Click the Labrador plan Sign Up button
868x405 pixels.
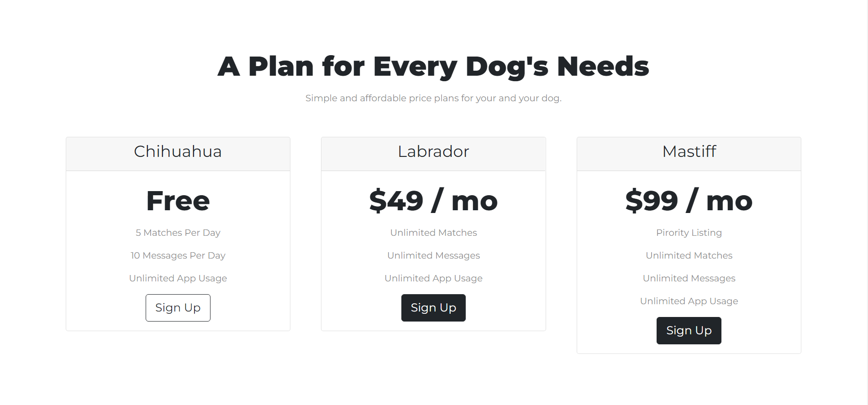tap(433, 308)
